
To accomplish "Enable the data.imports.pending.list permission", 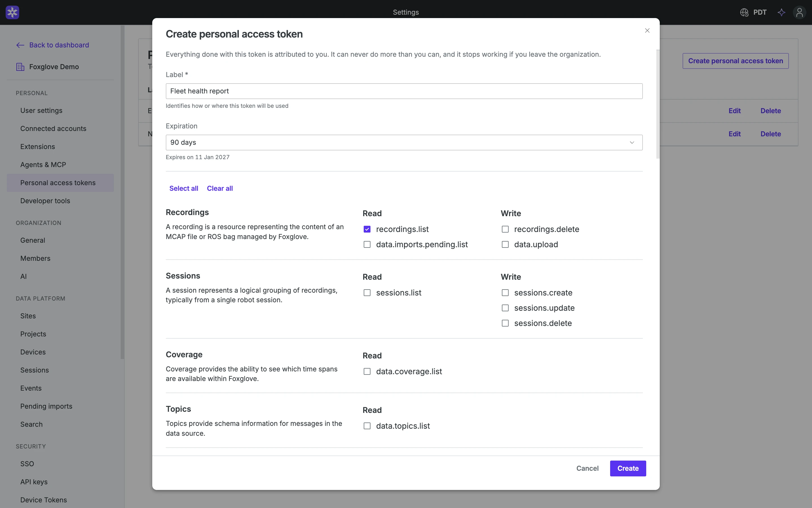I will click(x=367, y=245).
